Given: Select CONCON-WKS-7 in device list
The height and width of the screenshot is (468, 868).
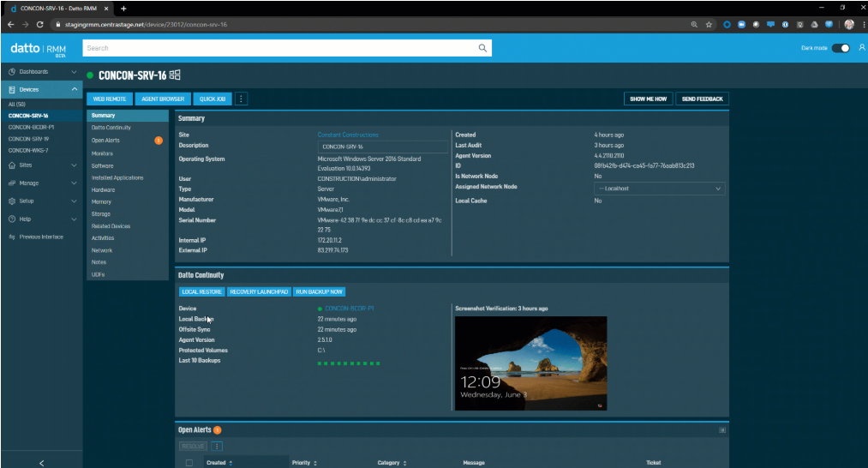Looking at the screenshot, I should (28, 151).
